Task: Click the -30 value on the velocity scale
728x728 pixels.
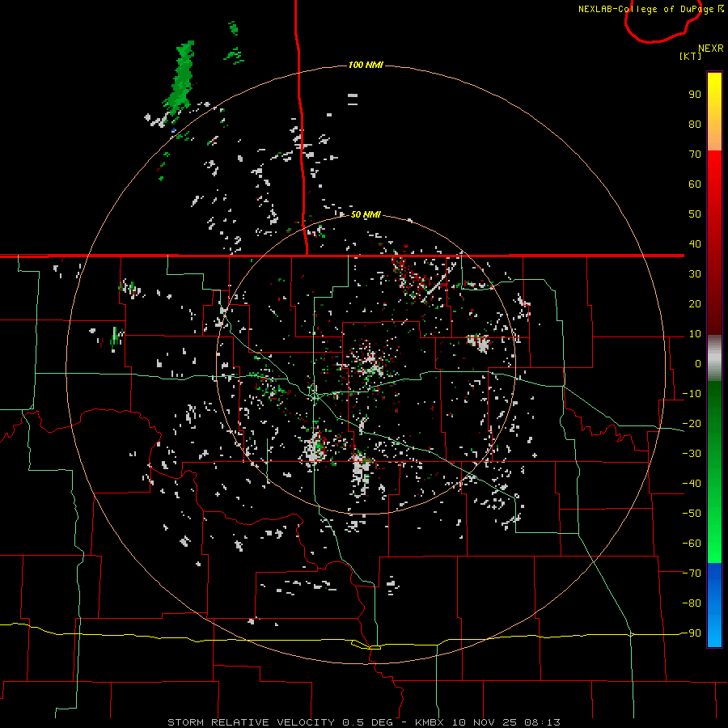Action: [x=692, y=454]
